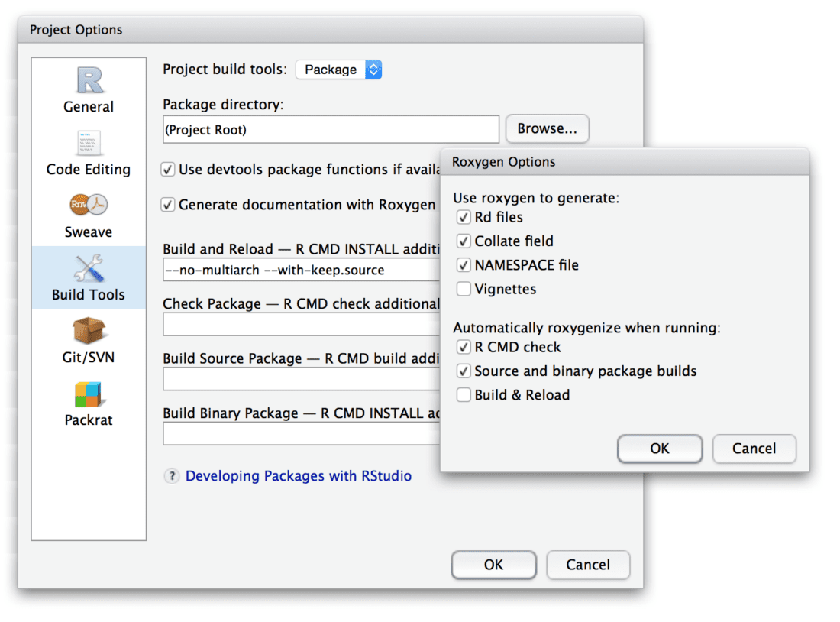Viewport: 840px width, 622px height.
Task: Open the Project build tools dropdown
Action: pos(338,69)
